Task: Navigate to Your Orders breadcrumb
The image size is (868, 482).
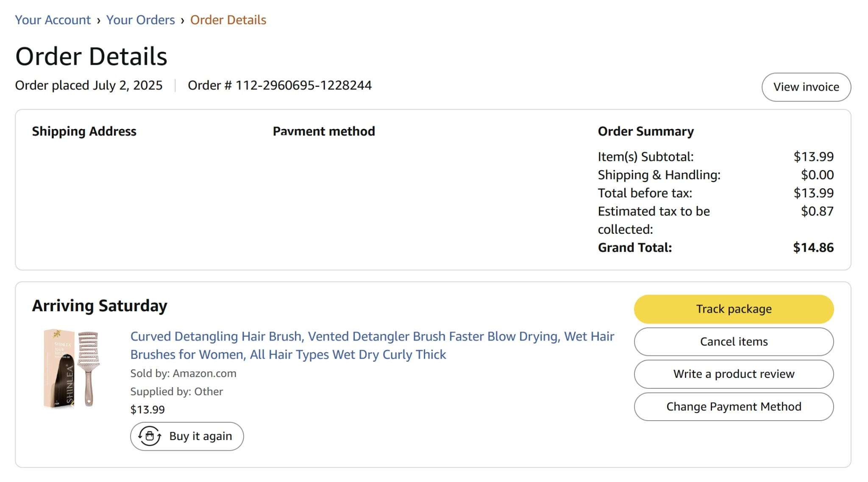Action: click(x=140, y=20)
